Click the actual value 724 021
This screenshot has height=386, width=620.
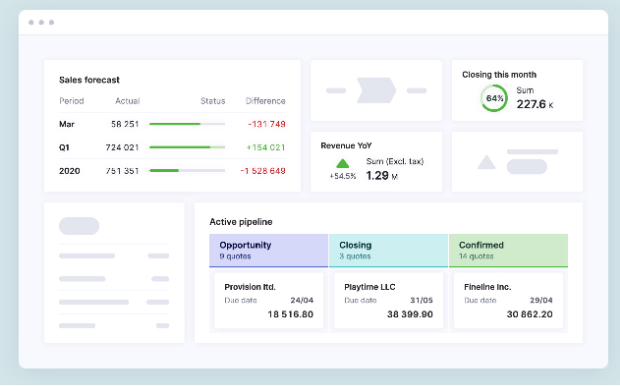pyautogui.click(x=122, y=148)
